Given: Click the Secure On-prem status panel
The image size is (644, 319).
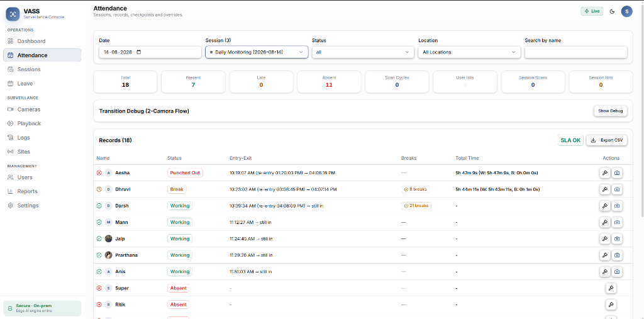Looking at the screenshot, I should [42, 308].
